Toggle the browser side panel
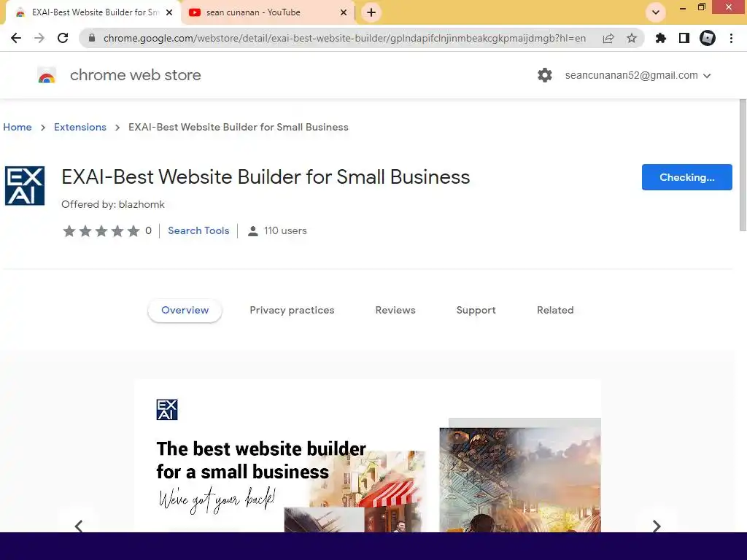 (684, 38)
